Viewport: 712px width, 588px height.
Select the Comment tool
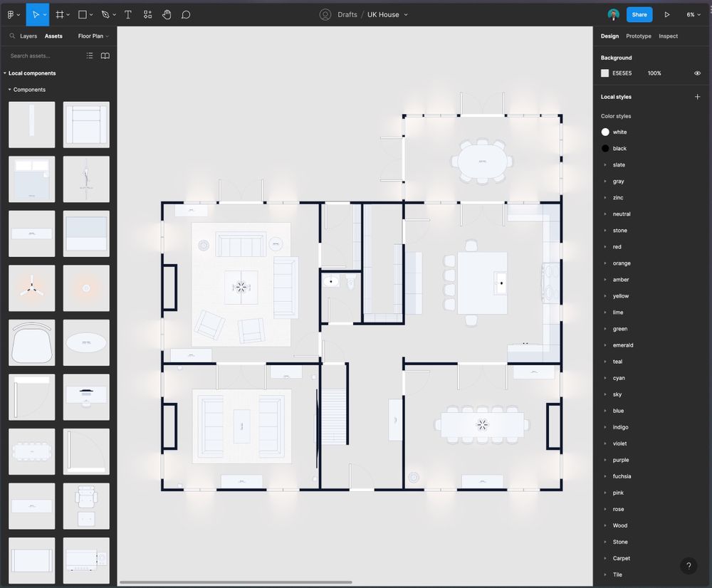(186, 14)
